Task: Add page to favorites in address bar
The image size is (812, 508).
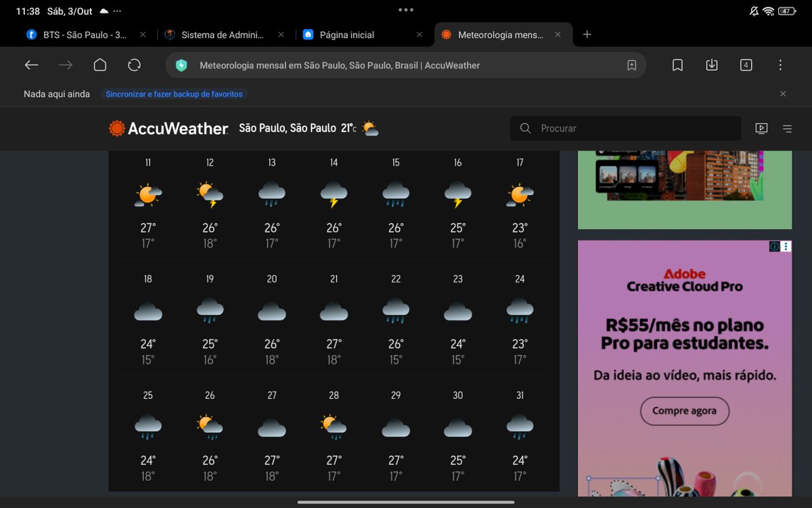Action: [631, 65]
